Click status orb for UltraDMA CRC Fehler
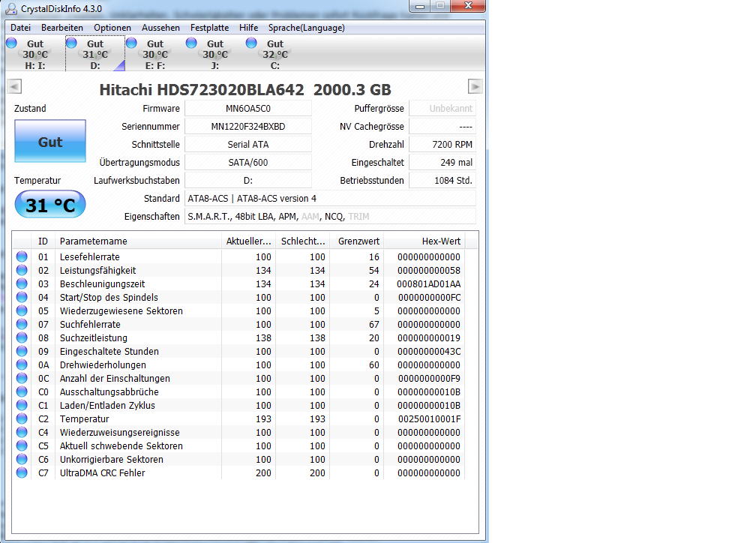The image size is (756, 543). tap(22, 472)
